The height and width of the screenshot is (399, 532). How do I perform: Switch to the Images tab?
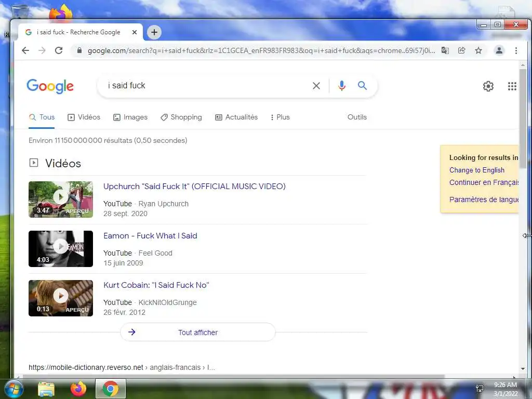click(x=130, y=117)
